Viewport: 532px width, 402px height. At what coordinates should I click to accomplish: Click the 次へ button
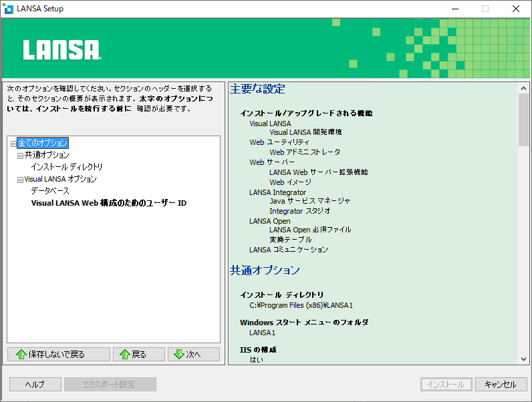coord(194,354)
